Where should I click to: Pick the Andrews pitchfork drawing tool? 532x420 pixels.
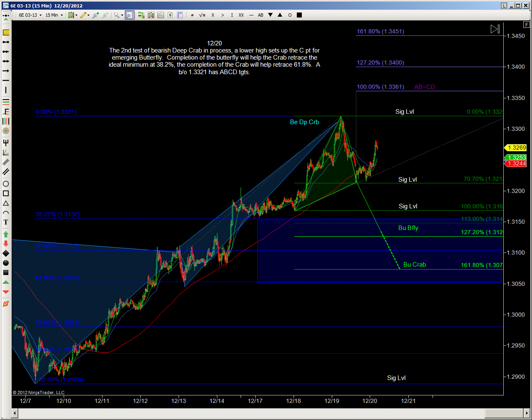[x=6, y=143]
